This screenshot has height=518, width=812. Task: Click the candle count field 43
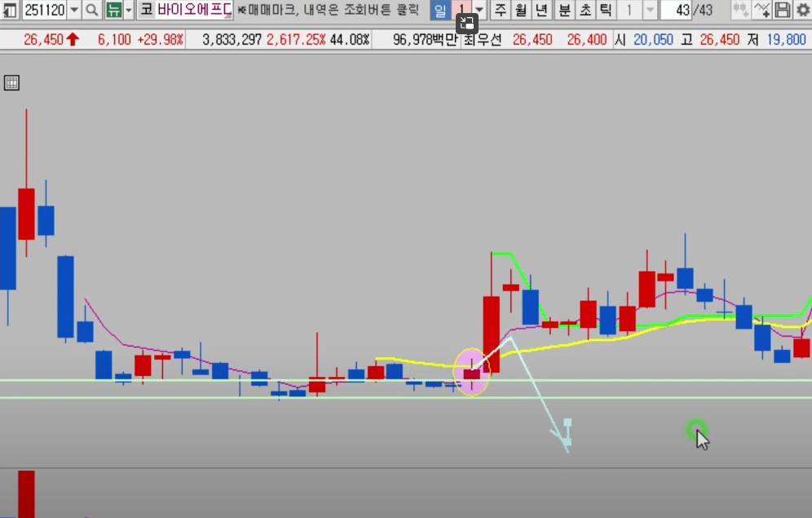(x=676, y=10)
